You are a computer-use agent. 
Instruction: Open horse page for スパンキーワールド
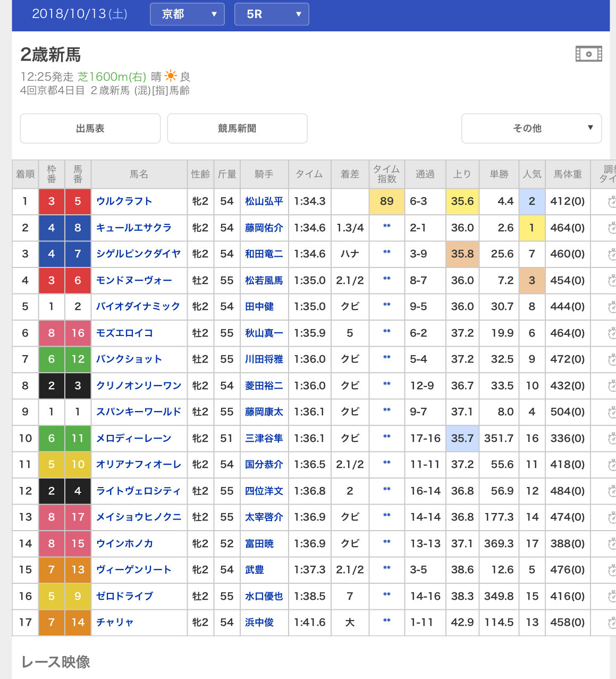[138, 412]
